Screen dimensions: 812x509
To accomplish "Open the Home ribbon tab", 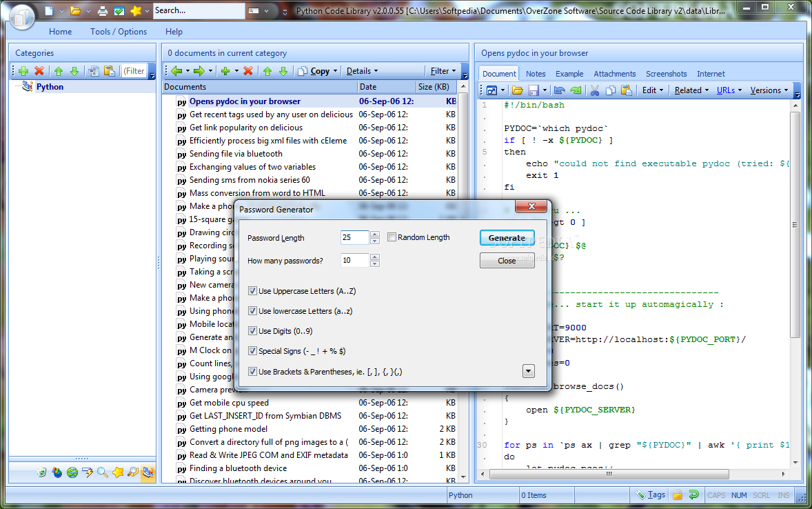I will pyautogui.click(x=61, y=32).
